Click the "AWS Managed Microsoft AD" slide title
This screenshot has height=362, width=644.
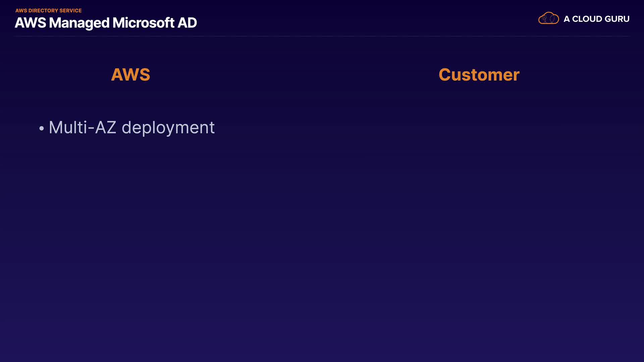point(106,23)
